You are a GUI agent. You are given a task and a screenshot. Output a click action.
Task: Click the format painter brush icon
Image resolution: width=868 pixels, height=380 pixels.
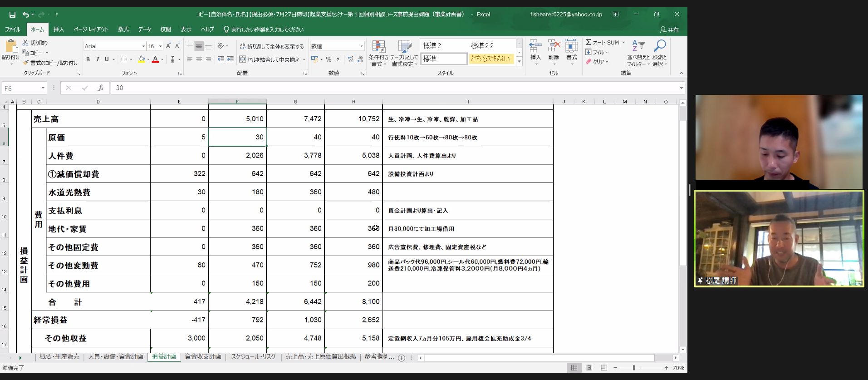[x=26, y=63]
